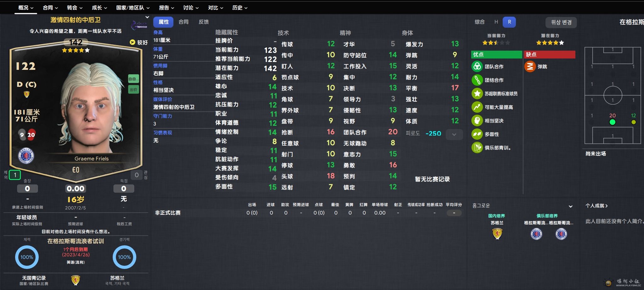Viewport: 644px width, 290px height.
Task: Select the blue R view toggle
Action: [x=509, y=22]
